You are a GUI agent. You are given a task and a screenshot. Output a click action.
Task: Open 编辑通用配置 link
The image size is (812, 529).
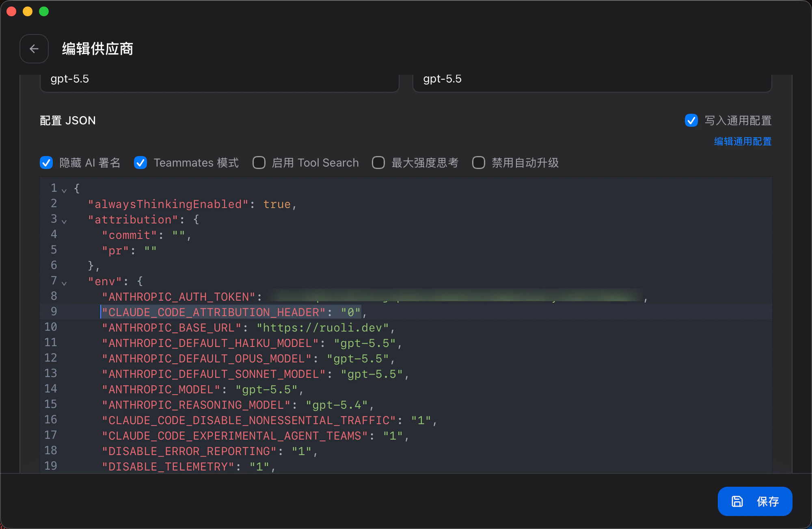click(x=743, y=141)
